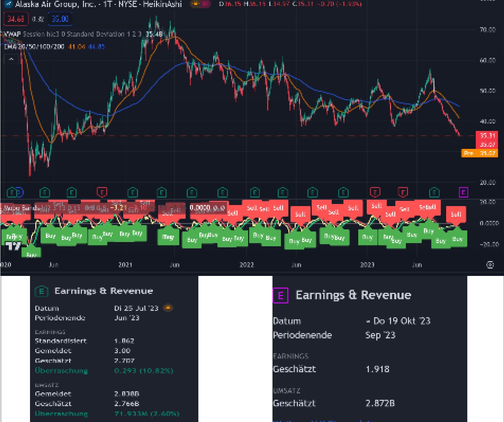Viewport: 504px width, 422px height.
Task: Click the green E icon in left earnings panel
Action: pos(41,291)
